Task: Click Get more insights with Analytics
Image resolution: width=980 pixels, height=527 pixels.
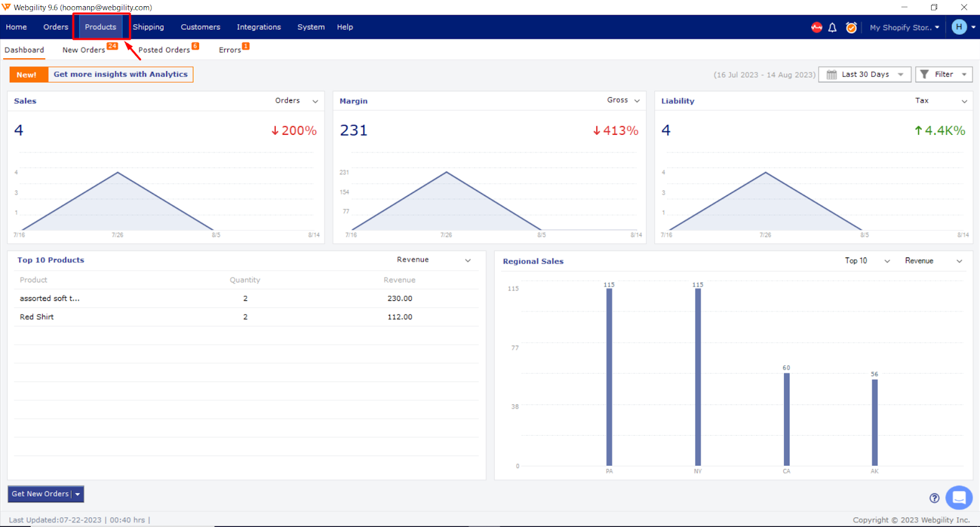Action: coord(120,74)
